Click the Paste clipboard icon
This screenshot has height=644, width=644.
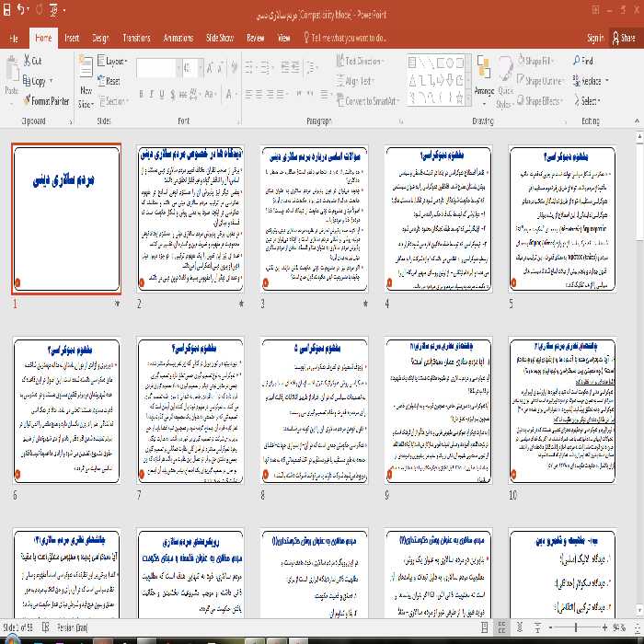(12, 70)
